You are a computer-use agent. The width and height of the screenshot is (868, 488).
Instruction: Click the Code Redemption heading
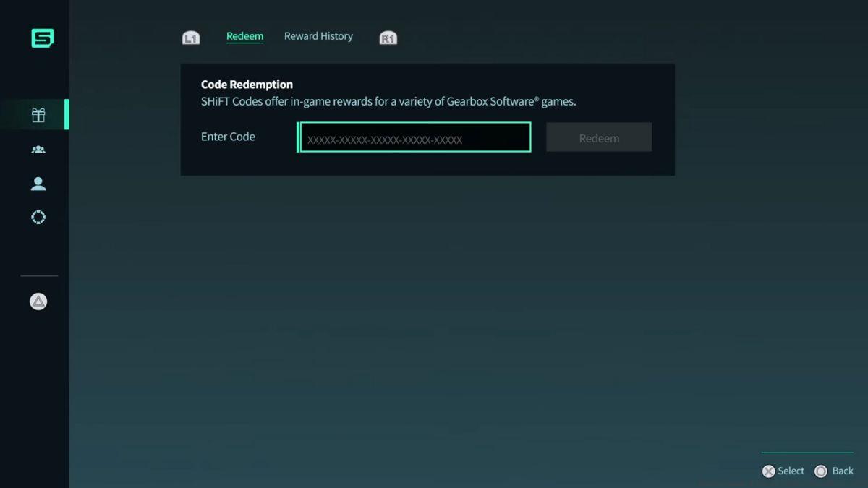pos(247,84)
